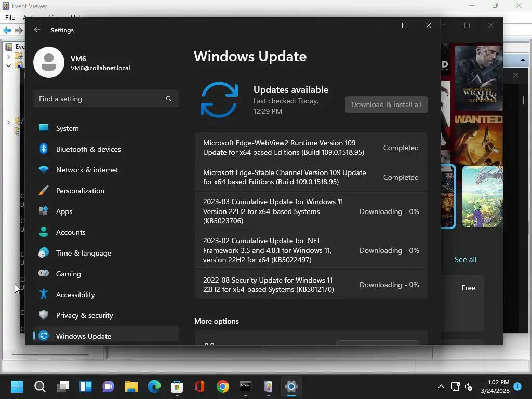Go back using the Settings back arrow

click(37, 30)
